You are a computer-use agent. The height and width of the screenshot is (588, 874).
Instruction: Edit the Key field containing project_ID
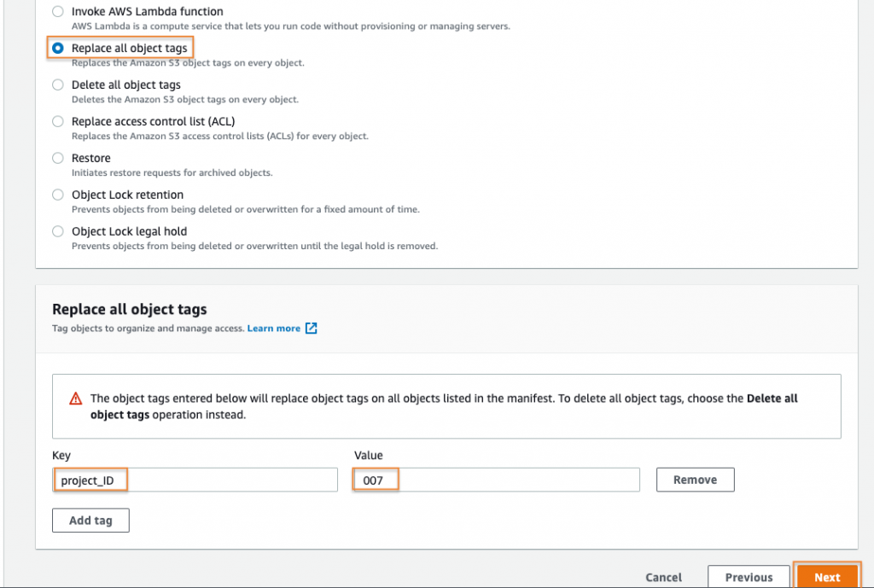[x=196, y=479]
